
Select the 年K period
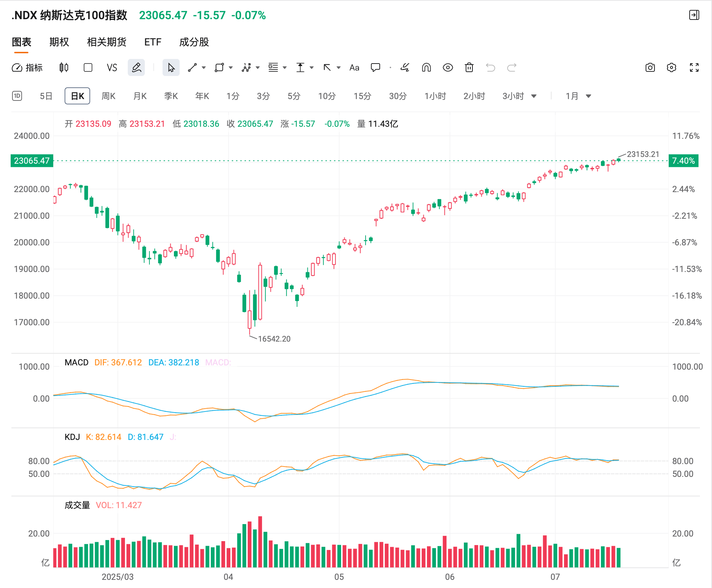click(202, 96)
